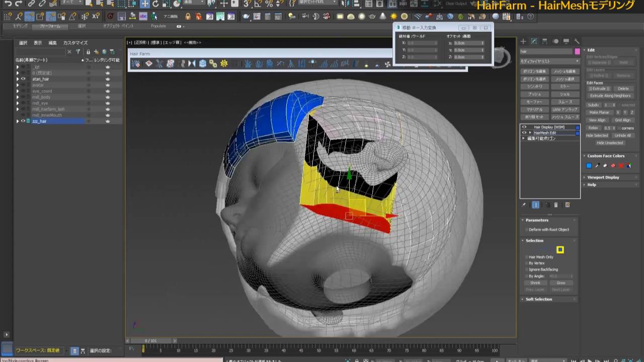The width and height of the screenshot is (644, 362).
Task: Click the Grow selection button
Action: tap(561, 283)
